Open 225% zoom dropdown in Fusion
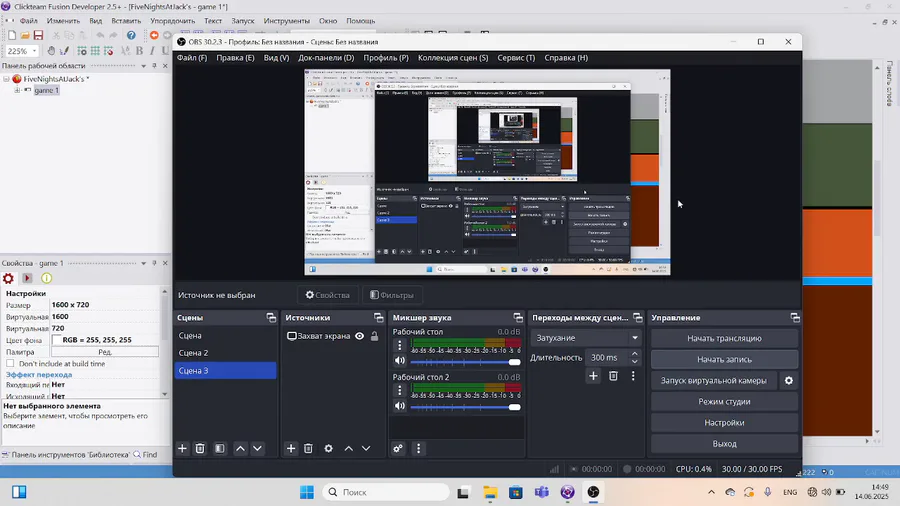The image size is (900, 506). pos(34,51)
